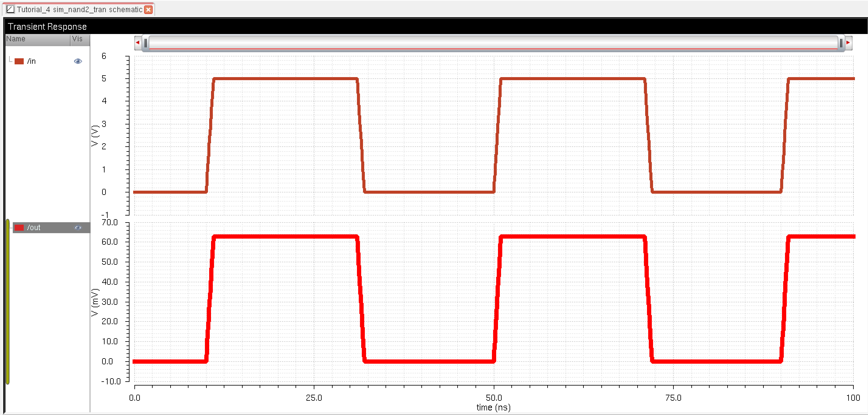Click the graph icon on the Tutorial_4 tab
This screenshot has height=415, width=868.
coord(10,9)
